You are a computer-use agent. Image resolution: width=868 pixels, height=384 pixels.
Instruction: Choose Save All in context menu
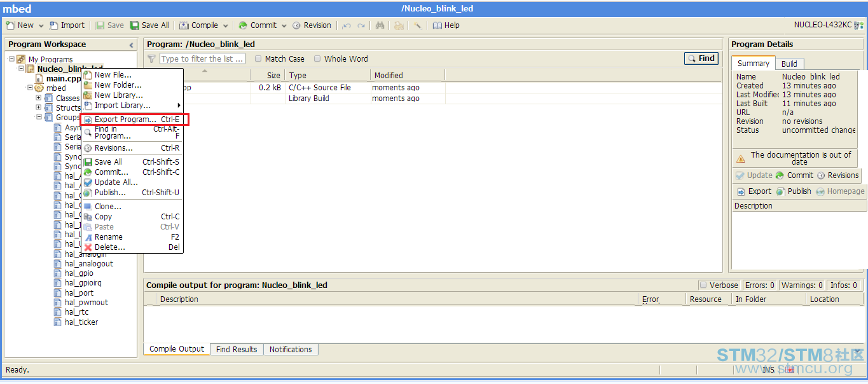coord(132,162)
